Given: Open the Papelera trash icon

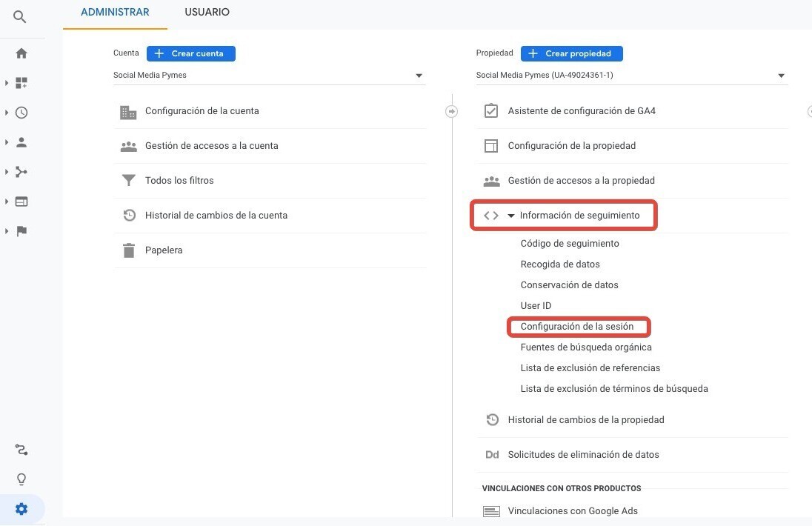Looking at the screenshot, I should 128,250.
